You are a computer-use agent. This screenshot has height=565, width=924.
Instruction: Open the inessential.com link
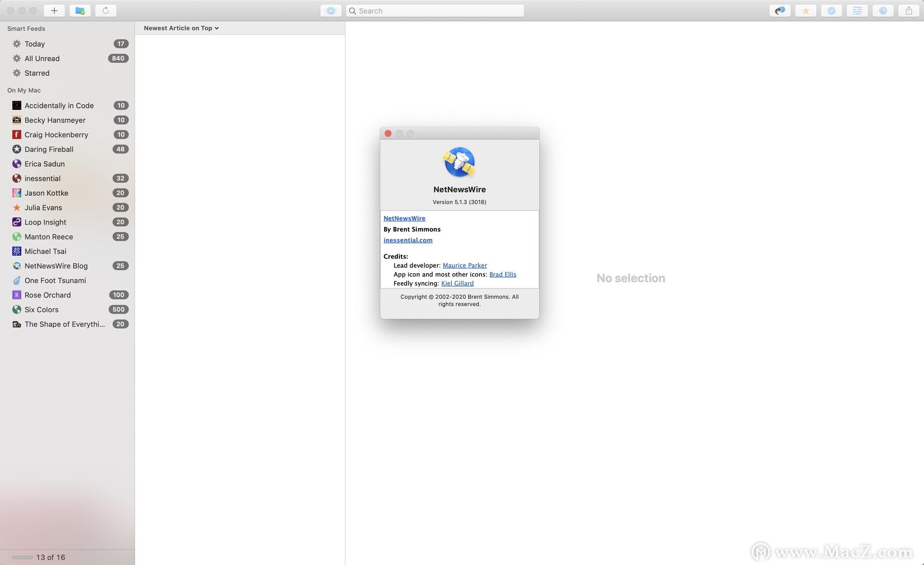408,240
